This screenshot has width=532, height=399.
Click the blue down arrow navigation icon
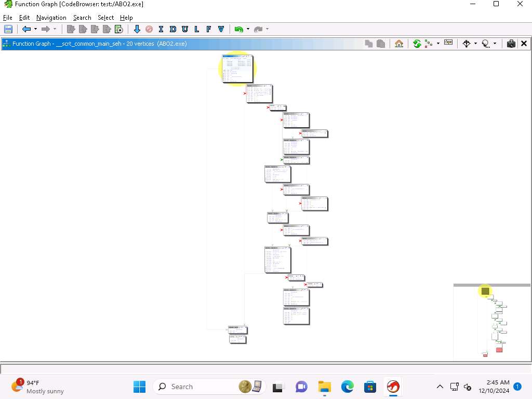click(137, 29)
